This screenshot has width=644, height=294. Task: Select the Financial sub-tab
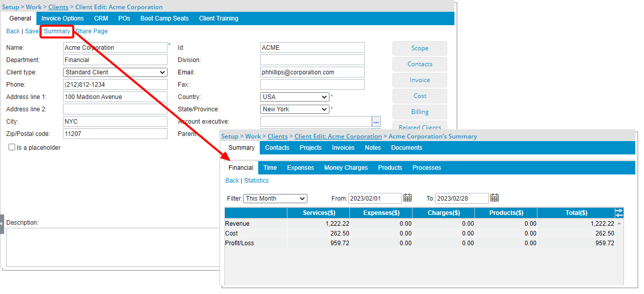click(x=241, y=168)
